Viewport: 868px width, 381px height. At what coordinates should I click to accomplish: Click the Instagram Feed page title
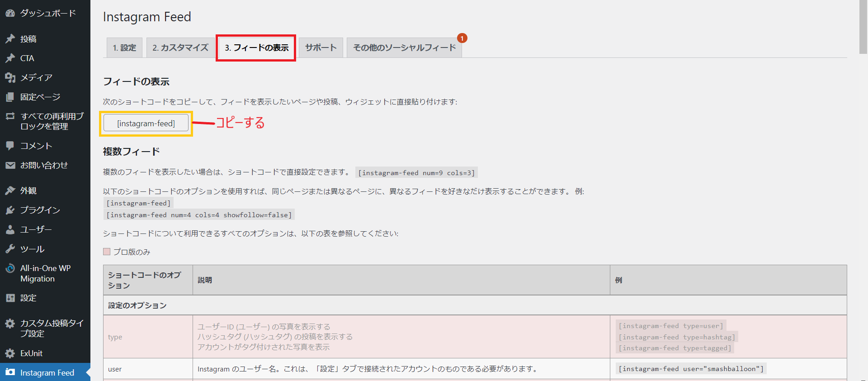coord(147,17)
